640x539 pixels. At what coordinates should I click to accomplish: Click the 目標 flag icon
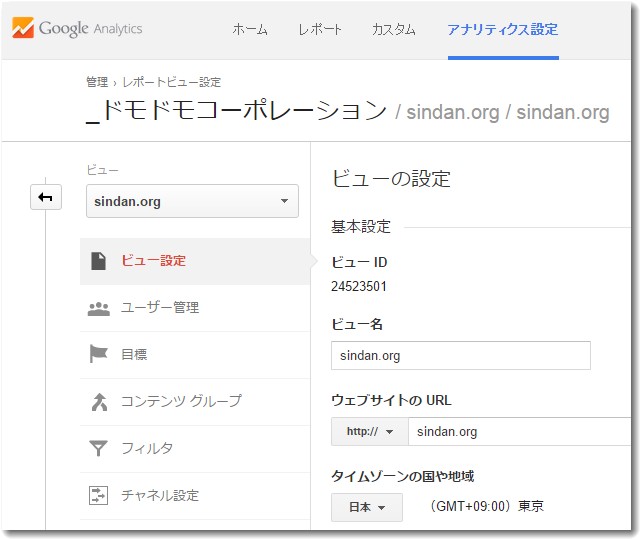point(98,354)
